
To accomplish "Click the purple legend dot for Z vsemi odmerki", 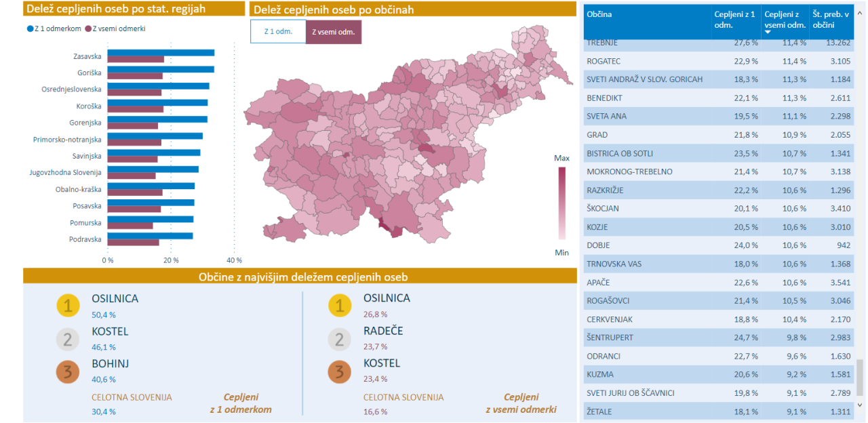I will click(88, 28).
